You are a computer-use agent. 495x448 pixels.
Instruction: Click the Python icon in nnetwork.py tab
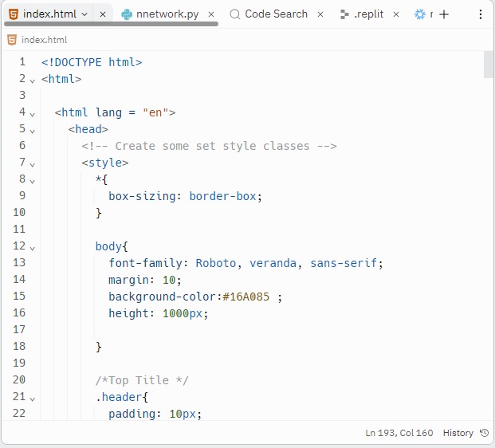[127, 14]
